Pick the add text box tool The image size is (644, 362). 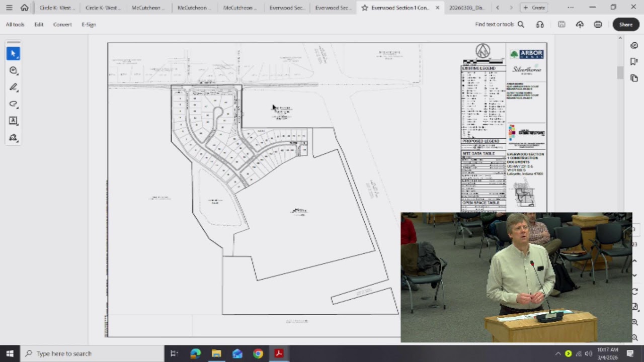pos(13,121)
